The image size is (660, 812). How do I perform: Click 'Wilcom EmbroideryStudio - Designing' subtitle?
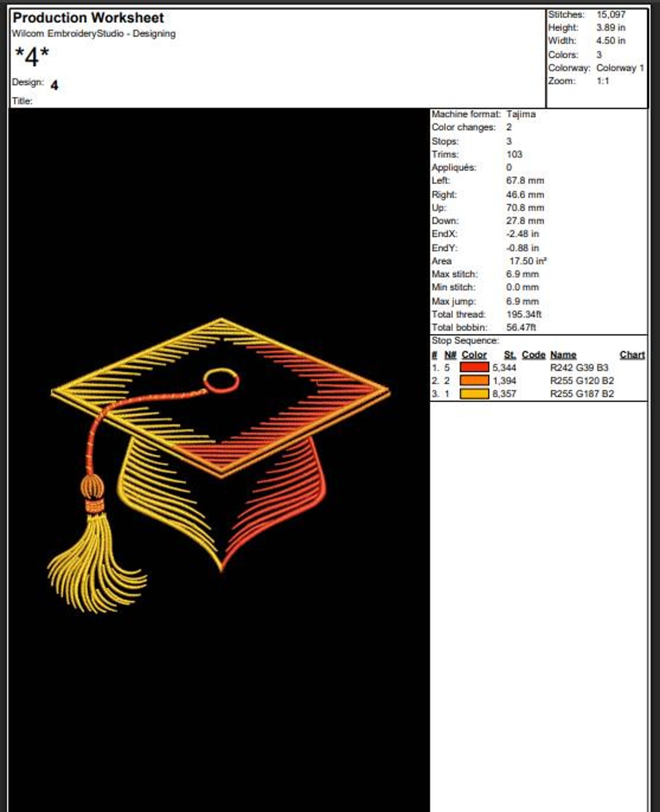94,34
